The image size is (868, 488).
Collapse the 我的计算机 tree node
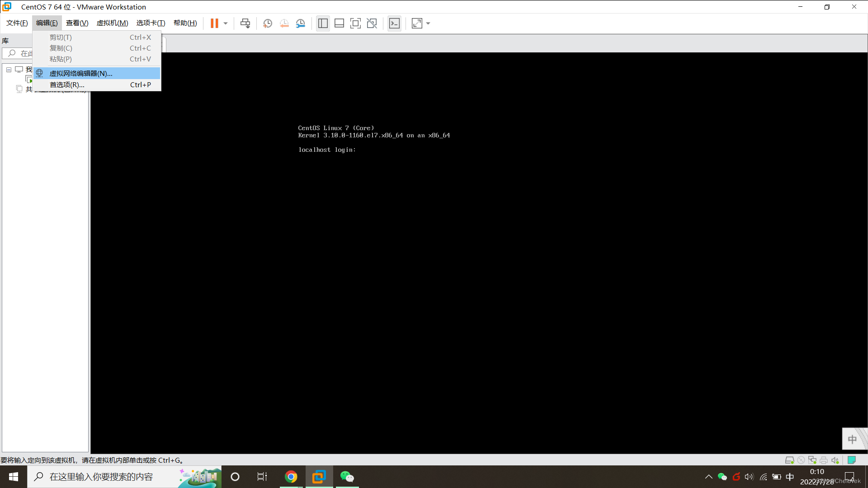pos(9,70)
